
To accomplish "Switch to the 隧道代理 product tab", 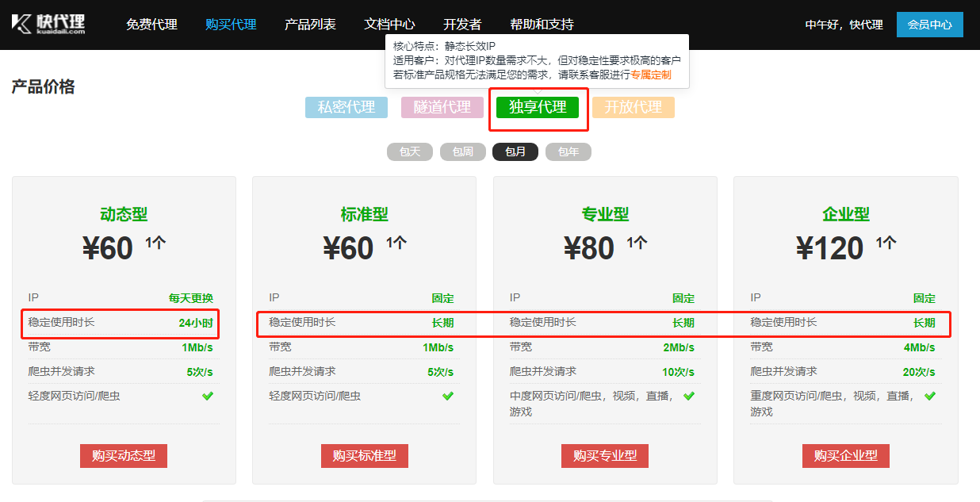I will coord(442,107).
